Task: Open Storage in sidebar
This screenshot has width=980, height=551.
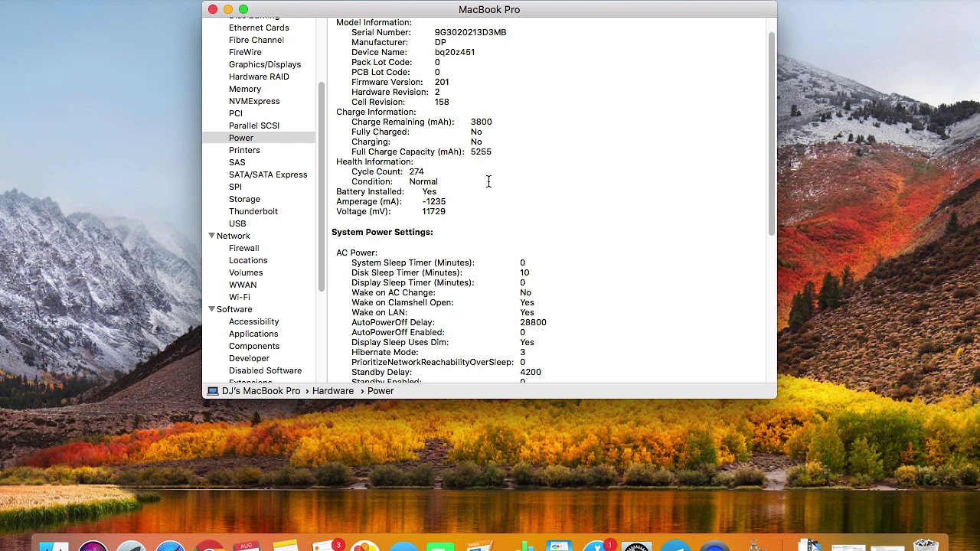Action: 244,199
